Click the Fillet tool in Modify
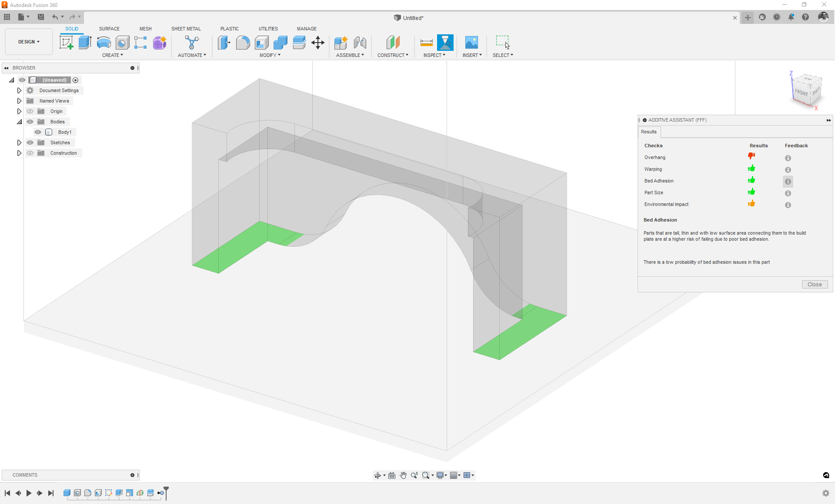 [243, 43]
